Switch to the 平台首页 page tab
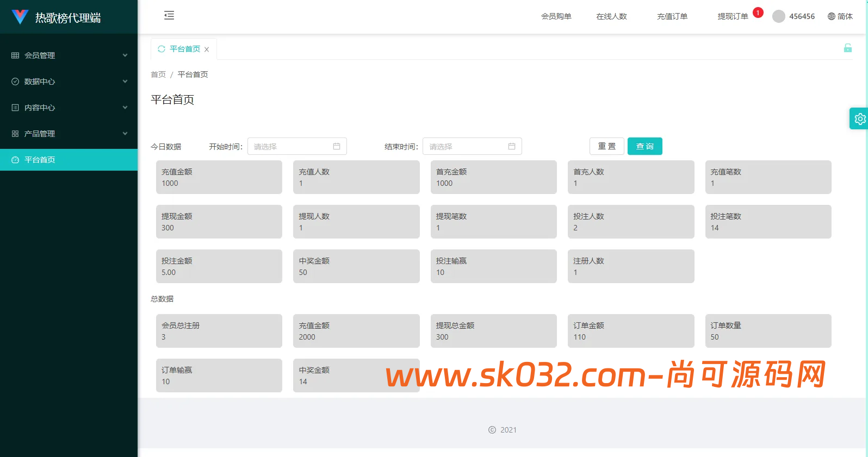868x457 pixels. pos(185,49)
